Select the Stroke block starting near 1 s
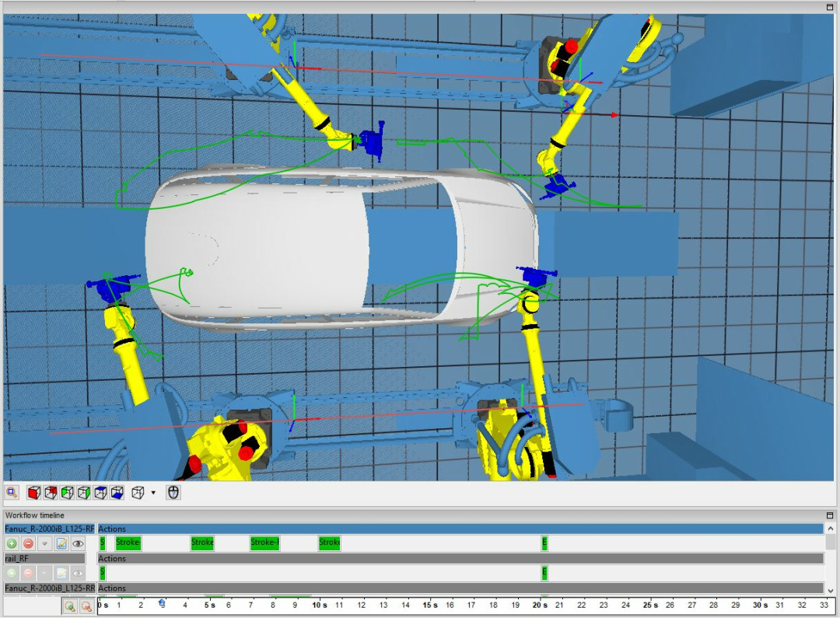This screenshot has width=840, height=618. point(128,543)
